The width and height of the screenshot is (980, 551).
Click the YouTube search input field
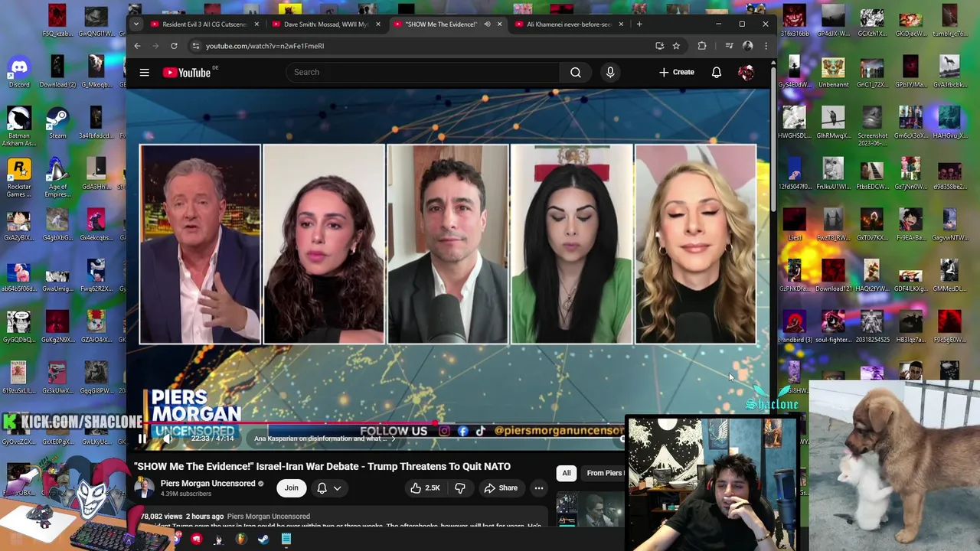tap(423, 72)
